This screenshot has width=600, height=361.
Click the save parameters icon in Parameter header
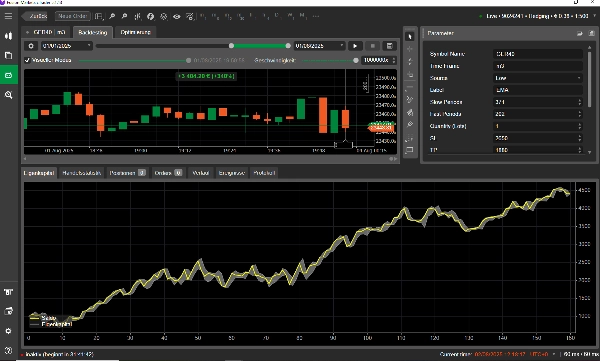click(591, 33)
